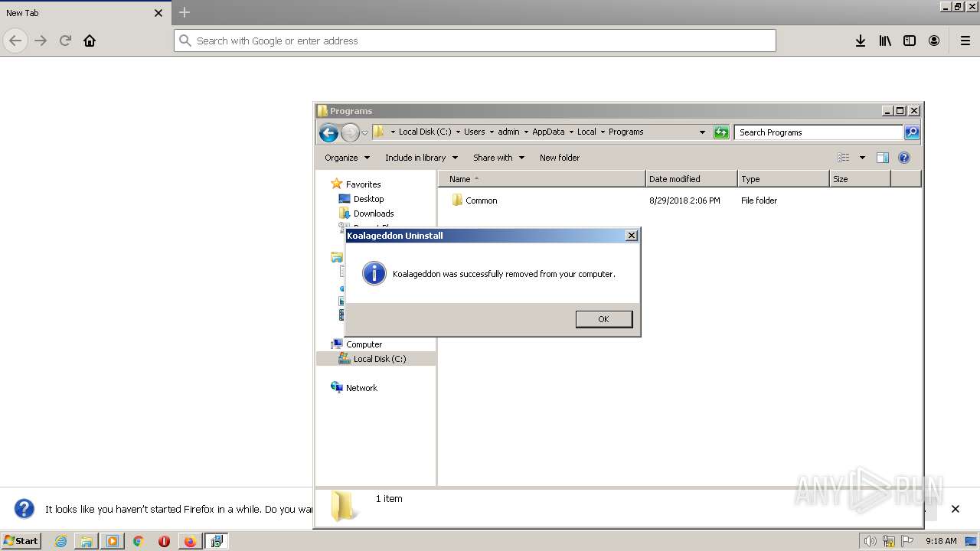Open Firefox from taskbar
Screen dimensions: 980x551
point(190,541)
